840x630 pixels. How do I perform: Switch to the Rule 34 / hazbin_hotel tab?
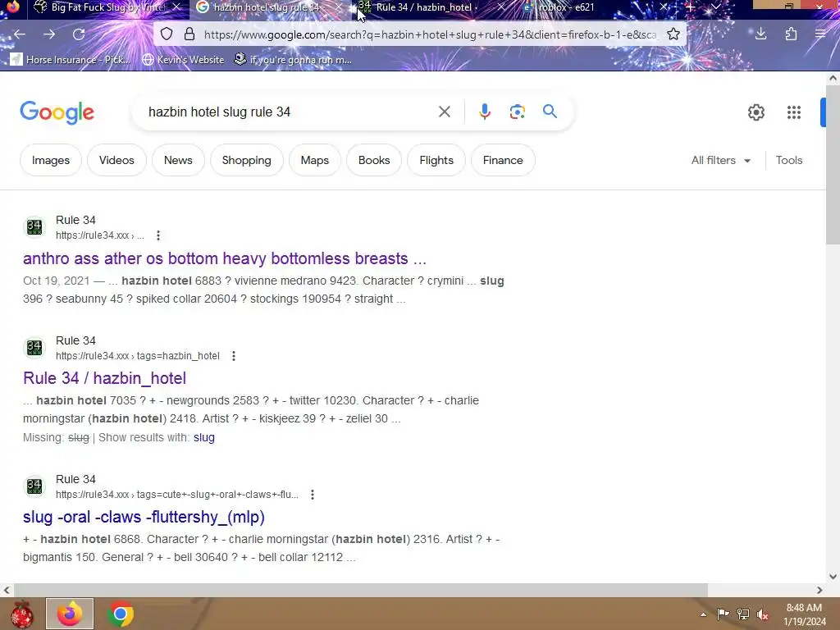click(424, 7)
